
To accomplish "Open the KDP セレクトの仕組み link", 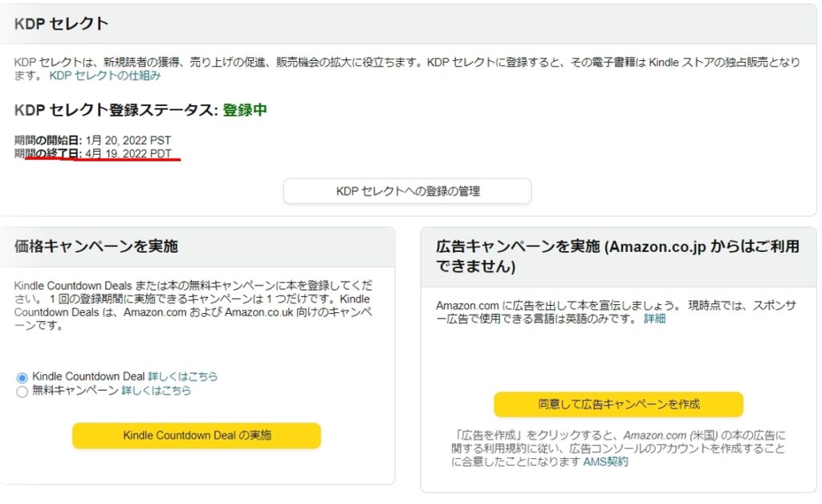I will point(105,75).
